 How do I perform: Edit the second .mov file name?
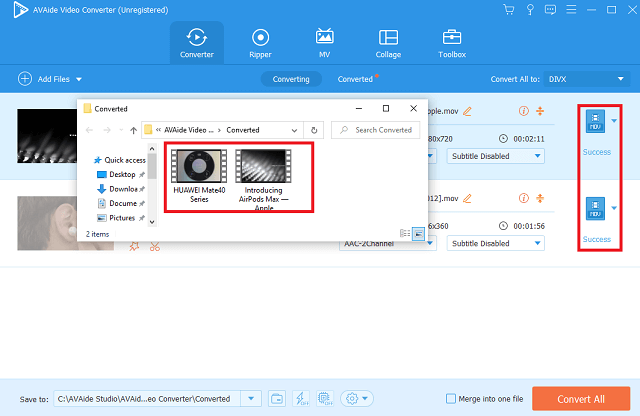point(467,198)
